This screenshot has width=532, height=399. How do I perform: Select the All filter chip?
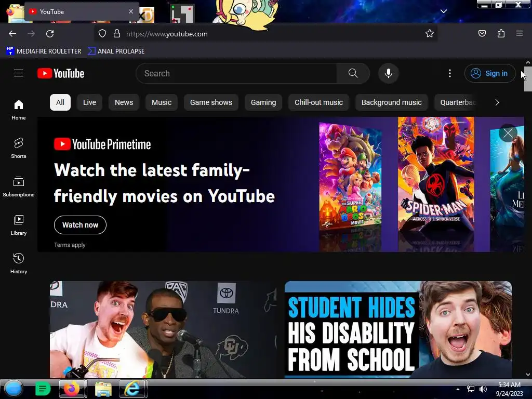tap(60, 102)
